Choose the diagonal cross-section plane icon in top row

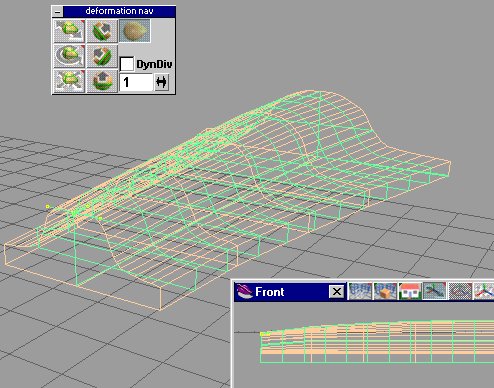[x=102, y=31]
